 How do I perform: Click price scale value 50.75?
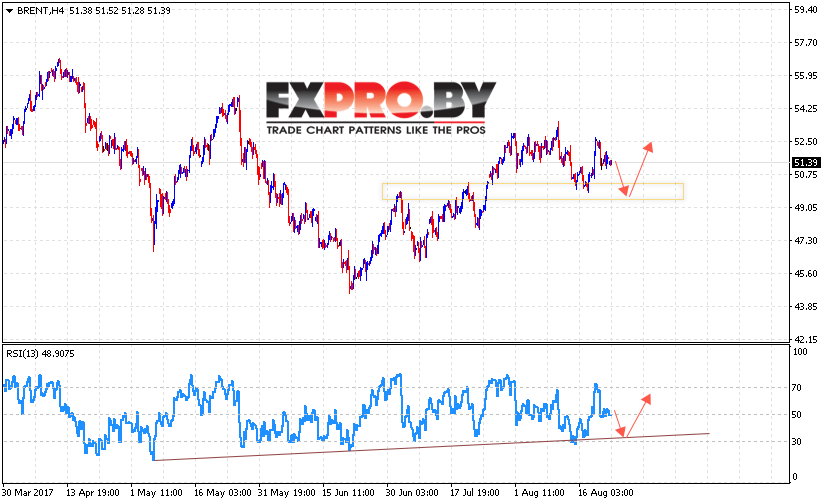[805, 175]
